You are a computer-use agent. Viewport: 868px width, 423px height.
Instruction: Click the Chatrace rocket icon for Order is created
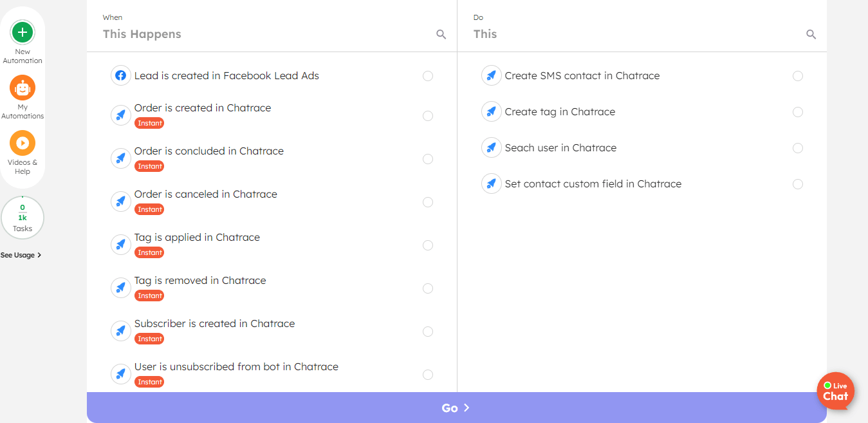(120, 115)
